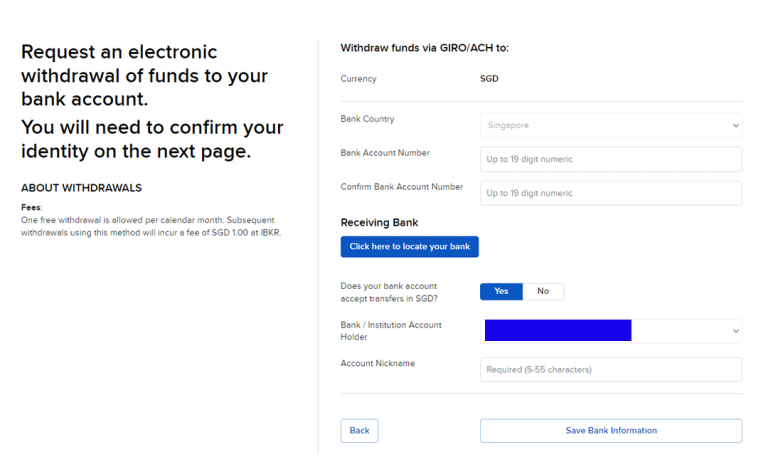768x462 pixels.
Task: Focus the Confirm Bank Account Number field
Action: (610, 193)
